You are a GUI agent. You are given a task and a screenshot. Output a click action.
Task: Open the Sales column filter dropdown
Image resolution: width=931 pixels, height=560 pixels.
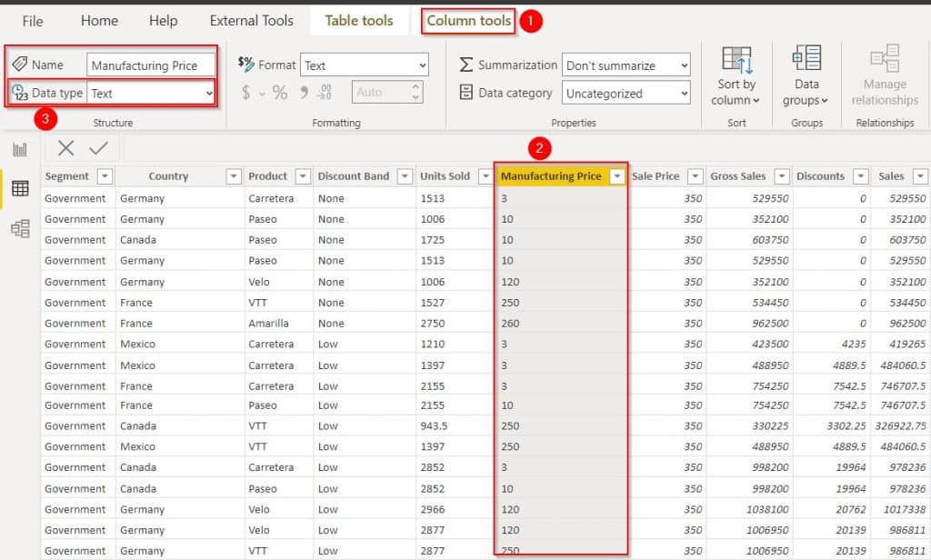[920, 176]
